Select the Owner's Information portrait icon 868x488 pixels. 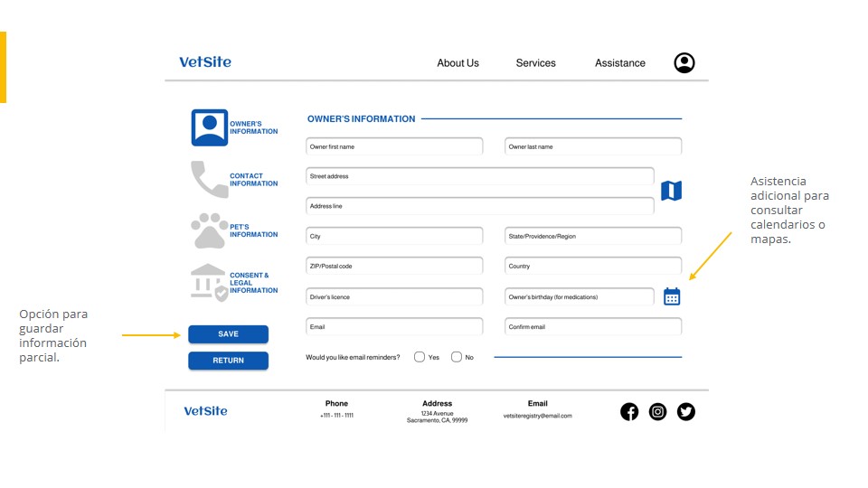[209, 127]
